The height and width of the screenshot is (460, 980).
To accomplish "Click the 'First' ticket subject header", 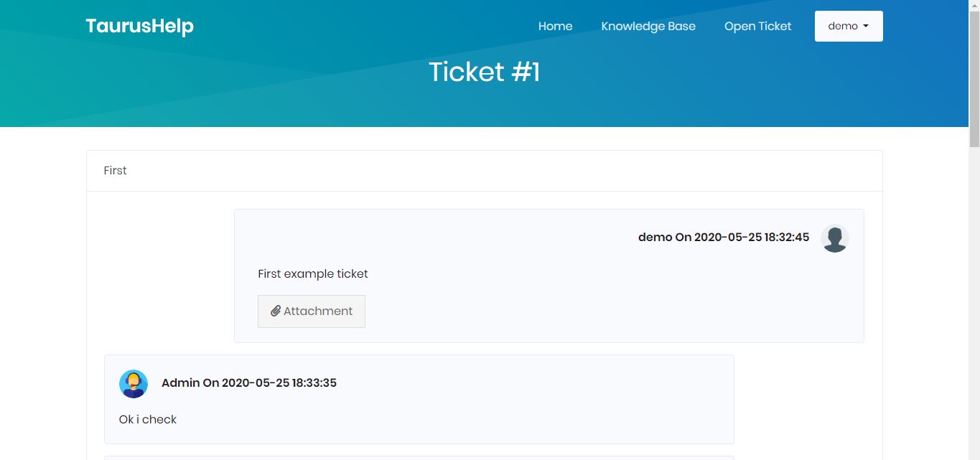I will [x=115, y=171].
